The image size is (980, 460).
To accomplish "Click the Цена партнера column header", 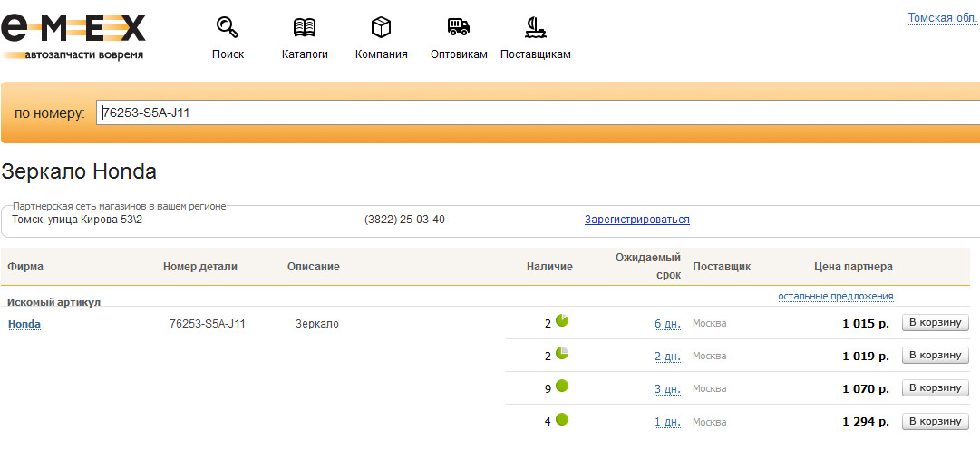I will (x=854, y=267).
